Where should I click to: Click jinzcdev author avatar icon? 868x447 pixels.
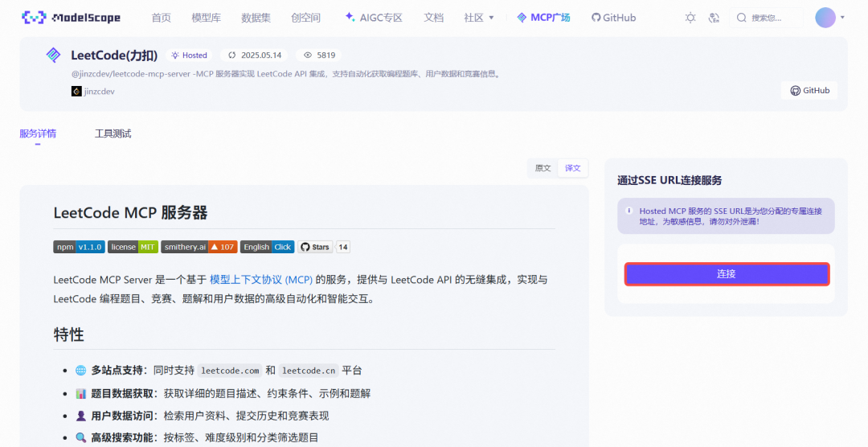pos(76,92)
